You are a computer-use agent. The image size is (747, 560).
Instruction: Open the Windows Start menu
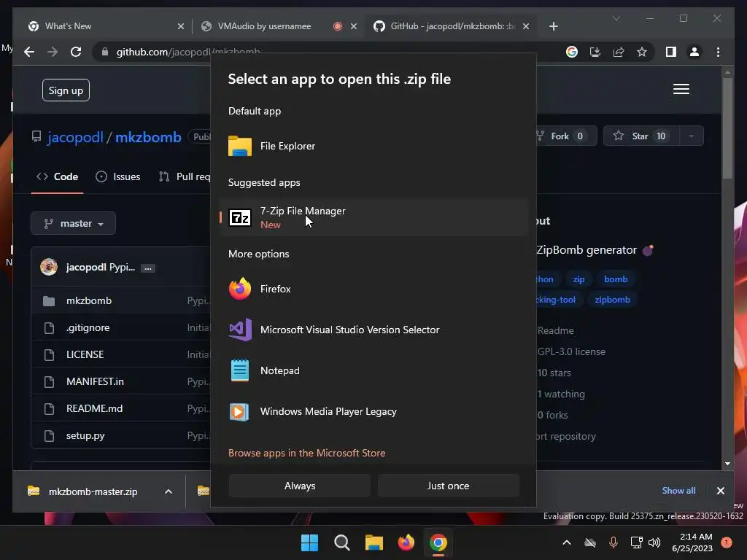click(309, 542)
